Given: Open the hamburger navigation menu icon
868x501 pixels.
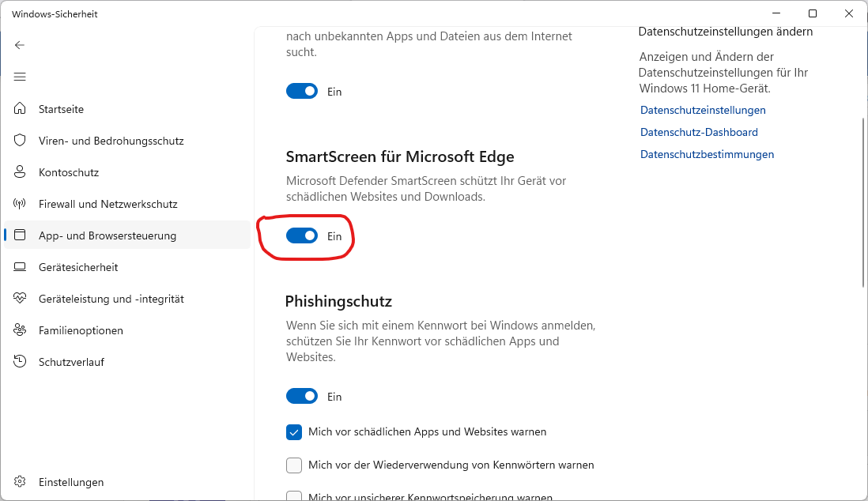Looking at the screenshot, I should [20, 77].
